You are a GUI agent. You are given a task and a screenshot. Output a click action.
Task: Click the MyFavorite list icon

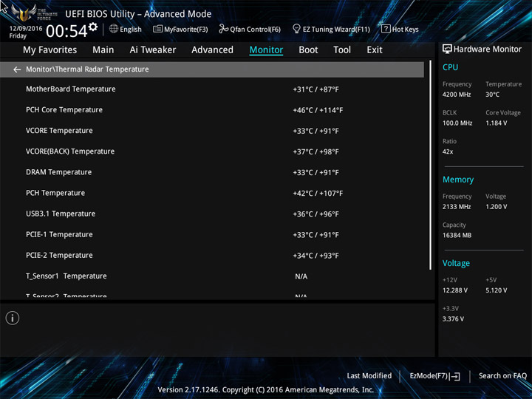tap(157, 29)
